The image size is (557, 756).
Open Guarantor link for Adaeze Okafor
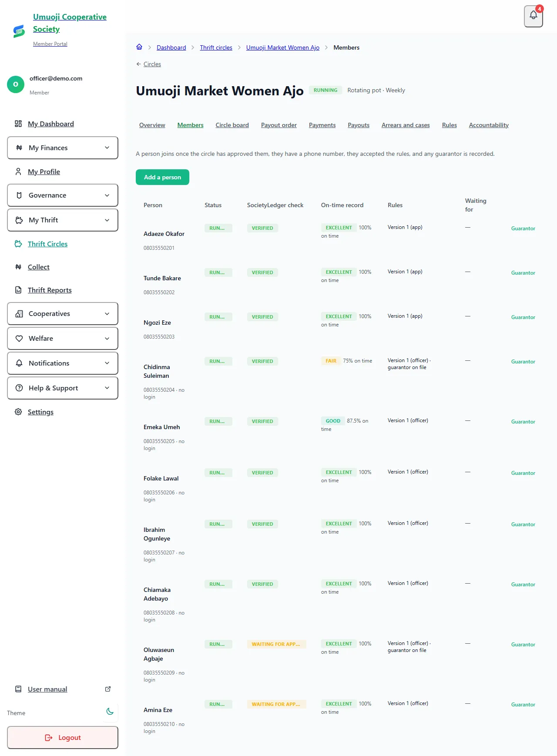[x=523, y=228]
